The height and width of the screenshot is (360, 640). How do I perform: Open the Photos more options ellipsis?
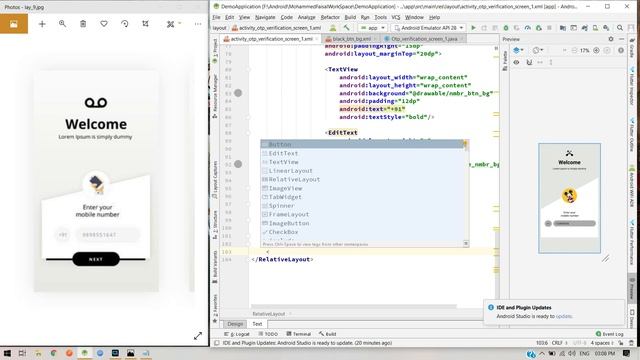tap(198, 24)
